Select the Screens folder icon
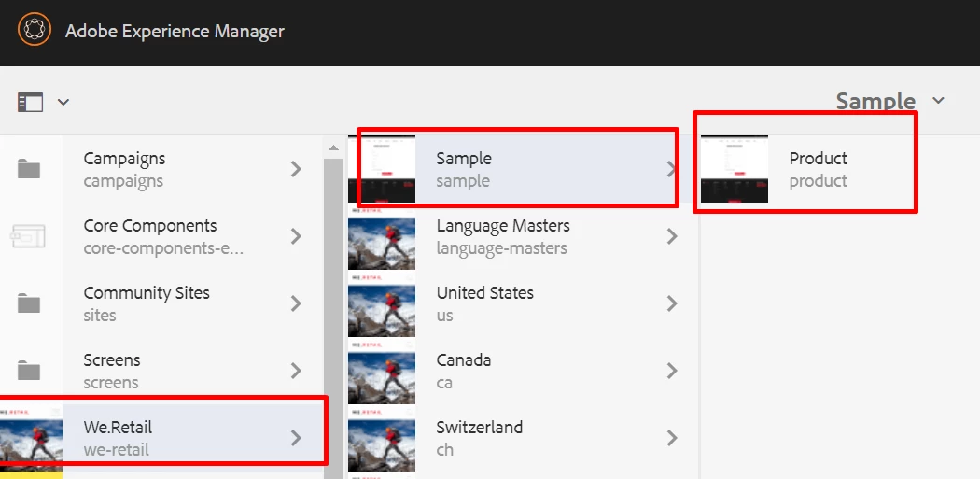The width and height of the screenshot is (980, 479). click(x=29, y=371)
